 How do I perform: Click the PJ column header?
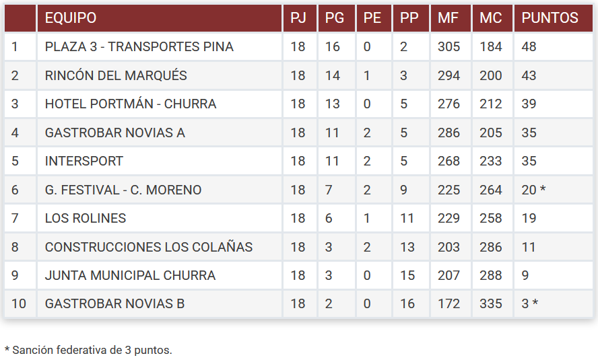[x=298, y=18]
